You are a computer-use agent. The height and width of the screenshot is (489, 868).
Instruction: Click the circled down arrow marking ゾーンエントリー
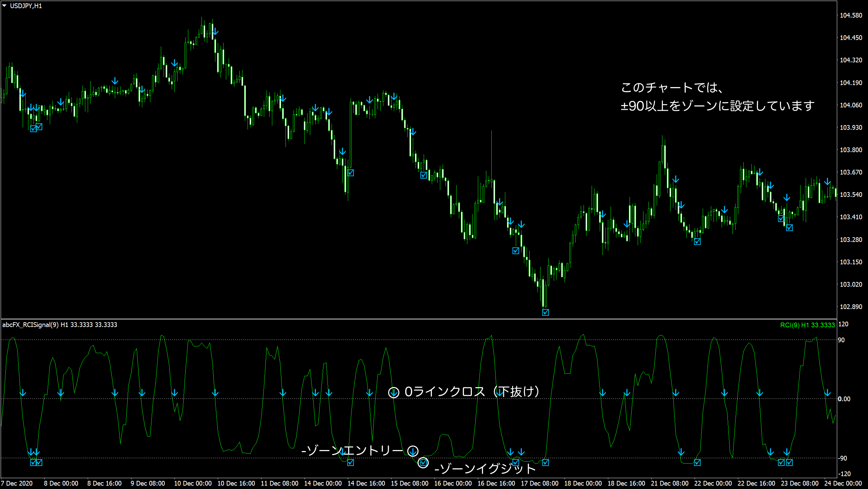click(412, 451)
